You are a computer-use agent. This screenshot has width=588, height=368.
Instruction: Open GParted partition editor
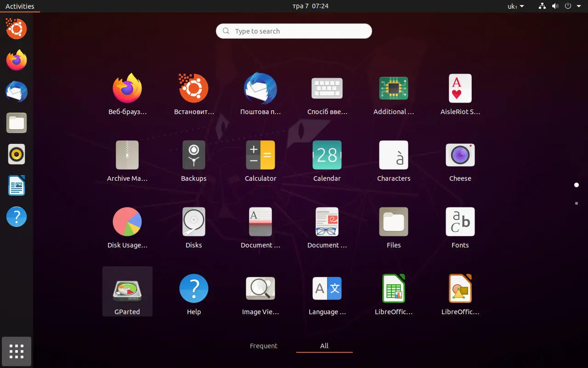tap(127, 292)
